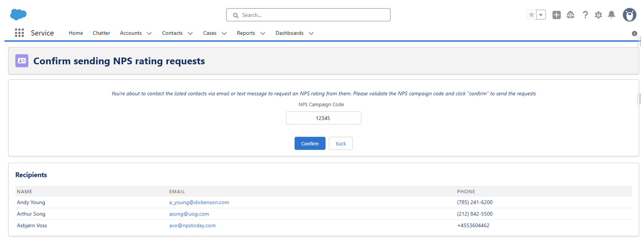
Task: Open the notifications bell
Action: [612, 15]
